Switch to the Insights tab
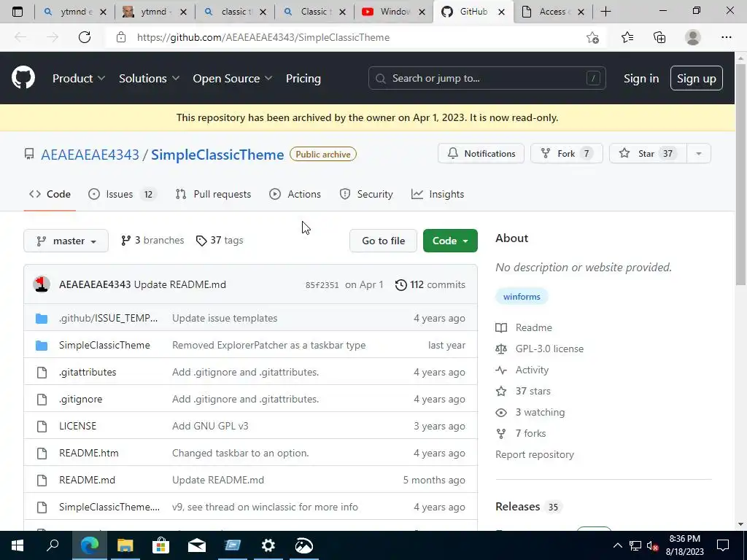The image size is (747, 560). [x=438, y=194]
